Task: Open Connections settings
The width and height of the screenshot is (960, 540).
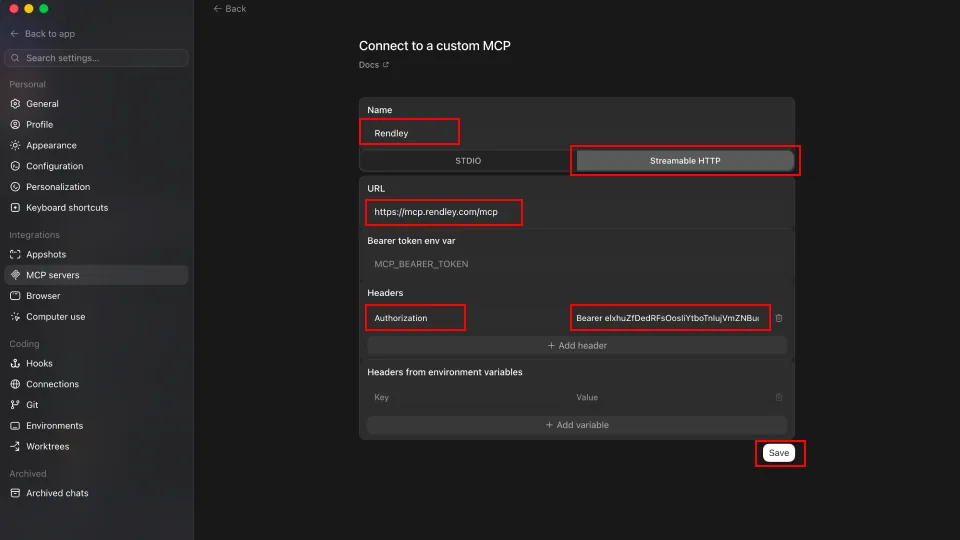Action: [96, 384]
